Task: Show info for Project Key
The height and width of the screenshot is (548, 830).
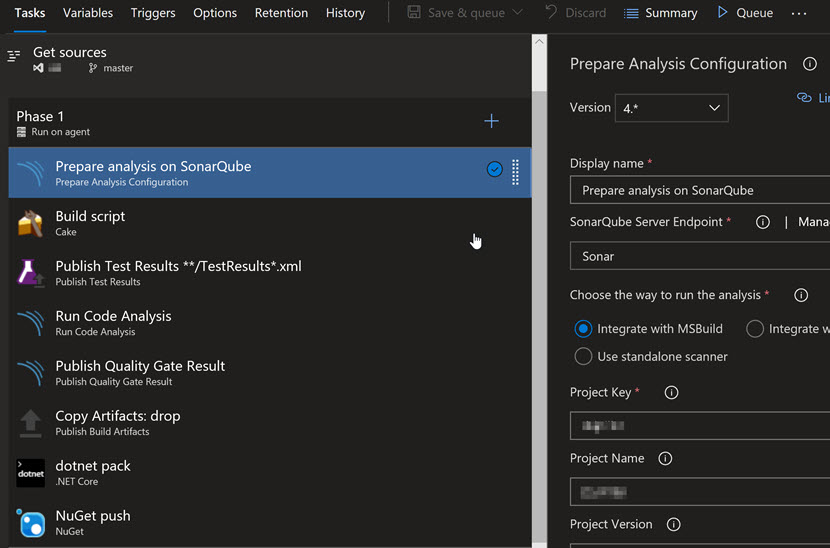Action: (x=671, y=392)
